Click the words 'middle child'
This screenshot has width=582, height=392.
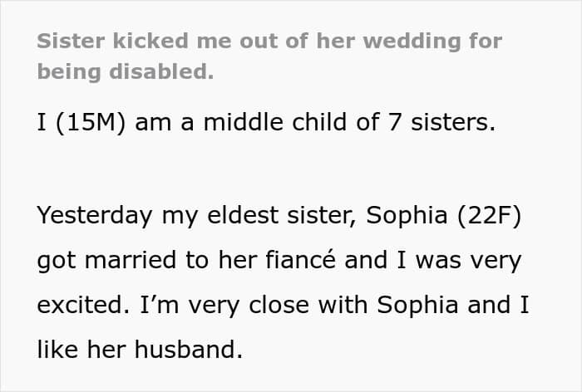[275, 122]
